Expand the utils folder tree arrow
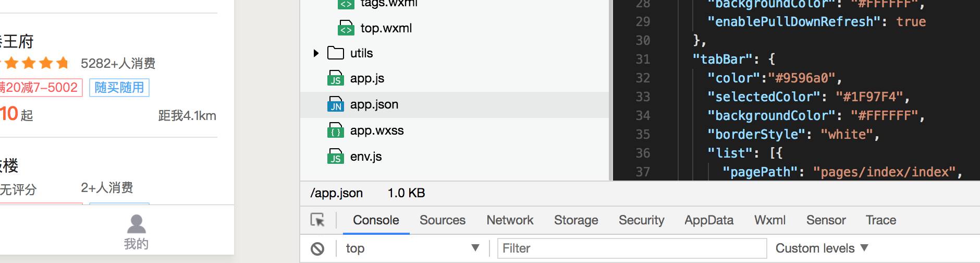The image size is (980, 263). point(316,53)
